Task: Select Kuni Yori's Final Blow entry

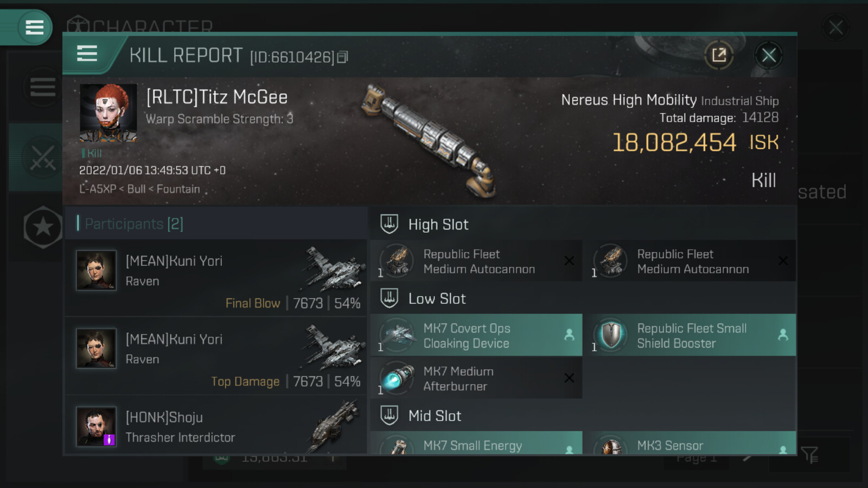Action: click(x=216, y=278)
